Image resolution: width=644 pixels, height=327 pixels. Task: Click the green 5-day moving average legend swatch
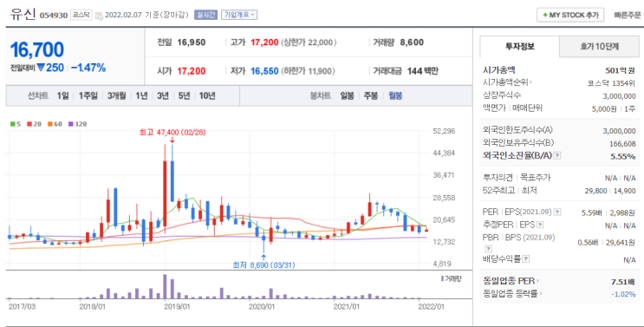tap(13, 124)
